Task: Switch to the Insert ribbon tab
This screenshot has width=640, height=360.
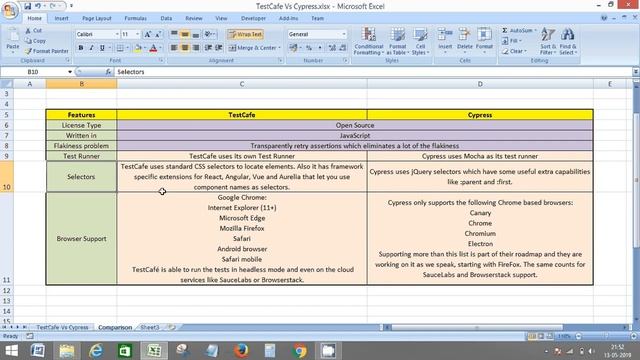Action: pos(62,18)
